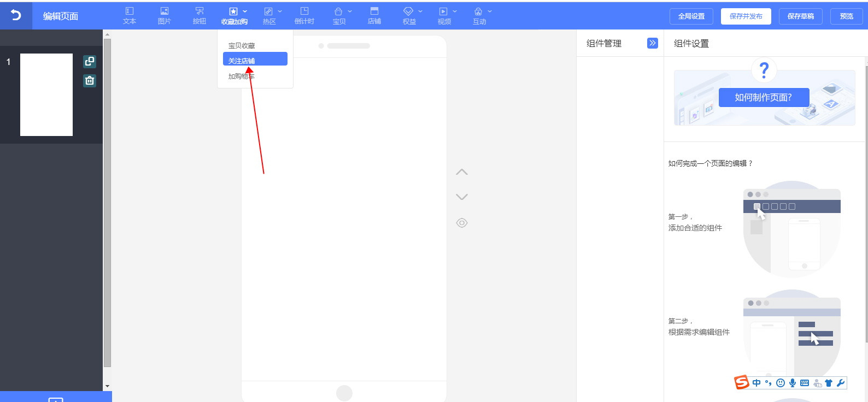Duplicate page 1 with copy icon
The width and height of the screenshot is (868, 402).
(x=90, y=61)
